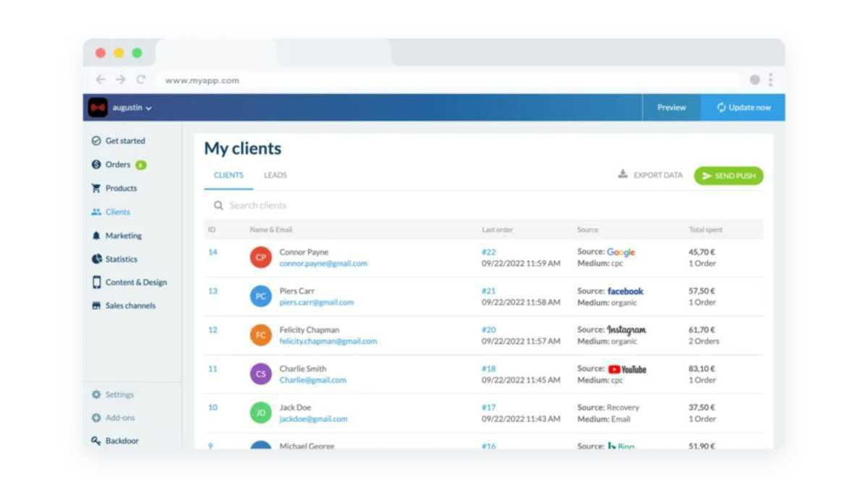Select the Clients tab
This screenshot has height=488, width=868.
click(x=229, y=175)
